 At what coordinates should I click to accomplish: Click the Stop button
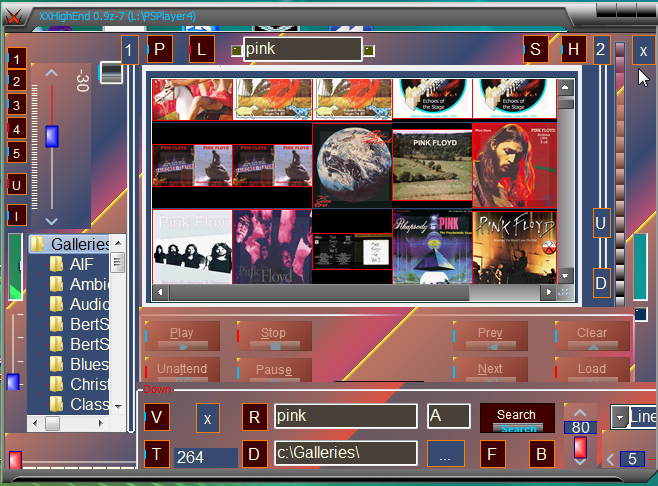tap(274, 336)
